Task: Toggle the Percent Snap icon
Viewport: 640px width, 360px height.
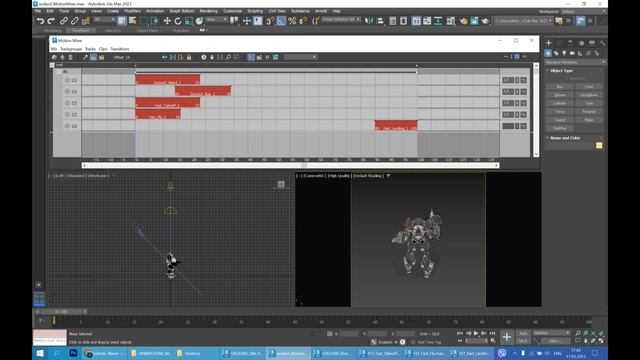Action: [x=292, y=21]
